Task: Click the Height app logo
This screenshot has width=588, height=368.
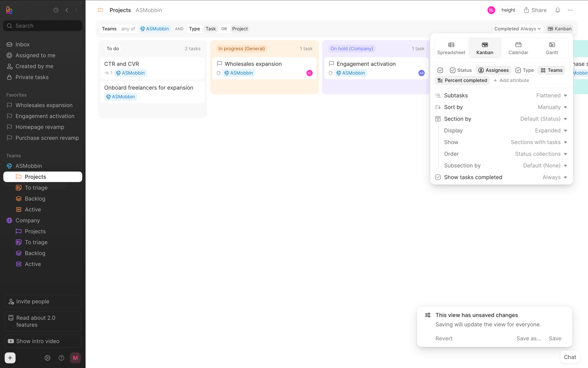Action: pos(9,10)
